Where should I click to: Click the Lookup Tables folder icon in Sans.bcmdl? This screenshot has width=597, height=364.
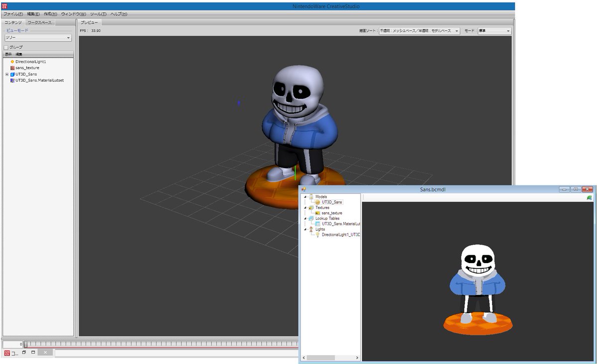click(311, 218)
